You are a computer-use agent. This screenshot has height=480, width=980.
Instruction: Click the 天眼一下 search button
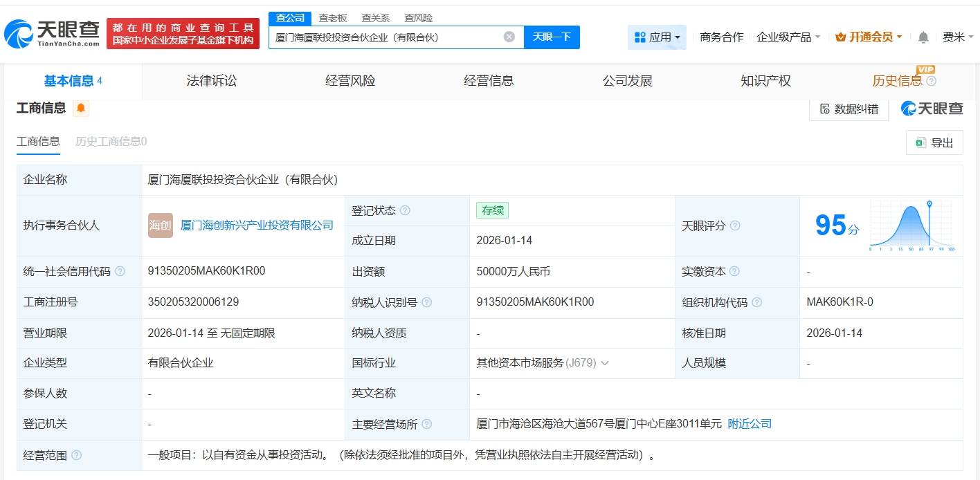point(552,37)
